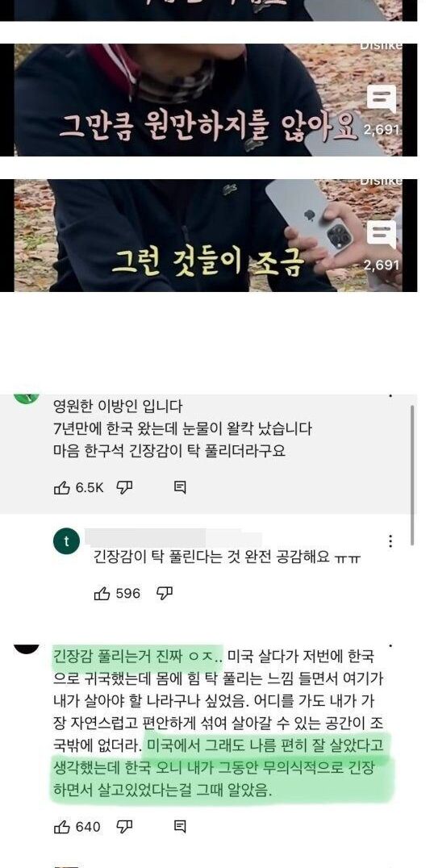Image resolution: width=434 pixels, height=868 pixels.
Task: Dislike the reply with 596 likes
Action: pyautogui.click(x=165, y=594)
